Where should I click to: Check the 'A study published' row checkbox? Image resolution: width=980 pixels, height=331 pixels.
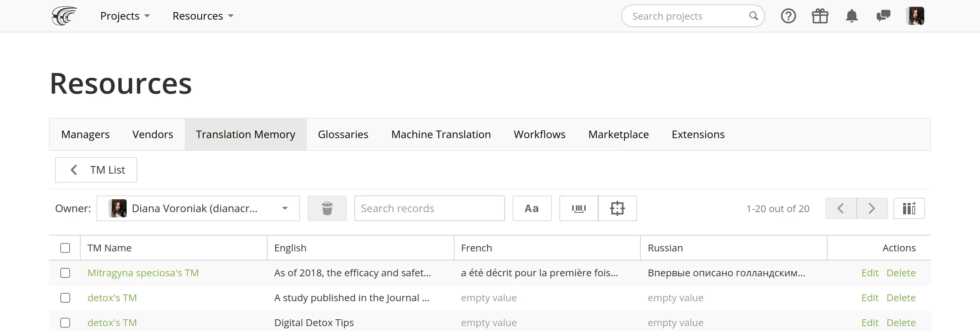(x=65, y=298)
